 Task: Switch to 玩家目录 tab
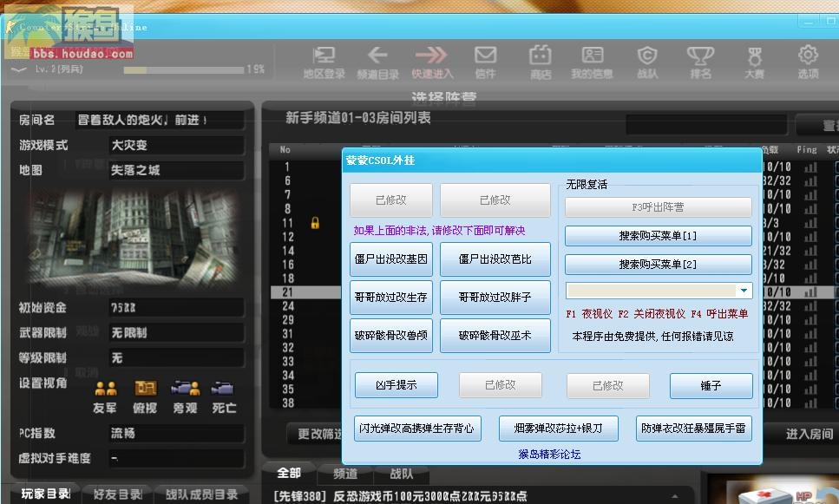point(45,494)
